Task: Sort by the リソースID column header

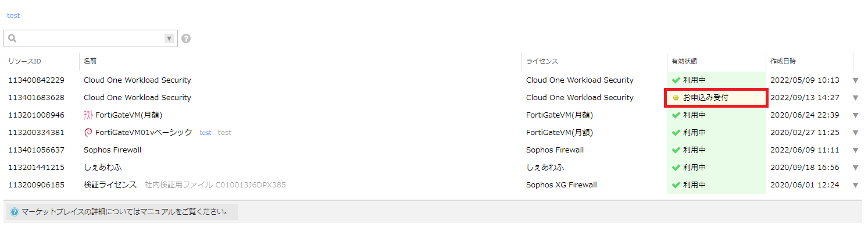Action: 24,61
